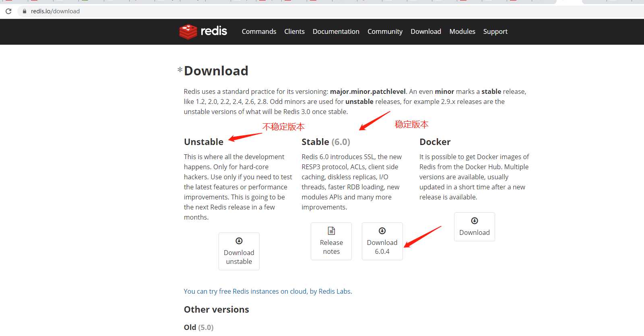This screenshot has height=336, width=644.
Task: Open the free Redis instances on cloud link
Action: (268, 291)
